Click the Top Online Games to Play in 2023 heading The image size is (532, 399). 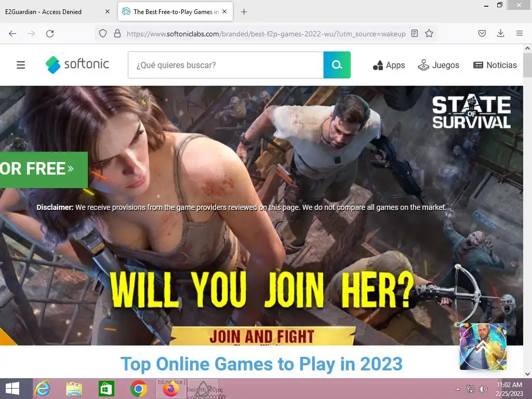coord(261,364)
